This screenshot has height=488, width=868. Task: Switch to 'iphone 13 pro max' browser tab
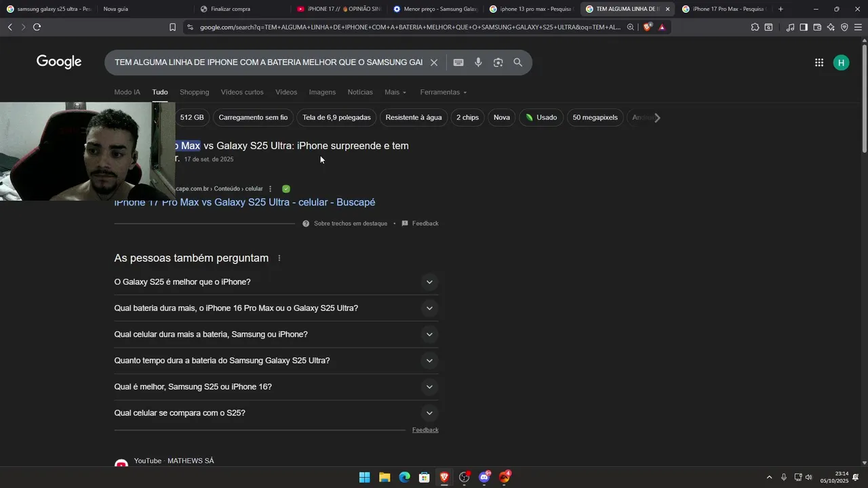pos(531,9)
